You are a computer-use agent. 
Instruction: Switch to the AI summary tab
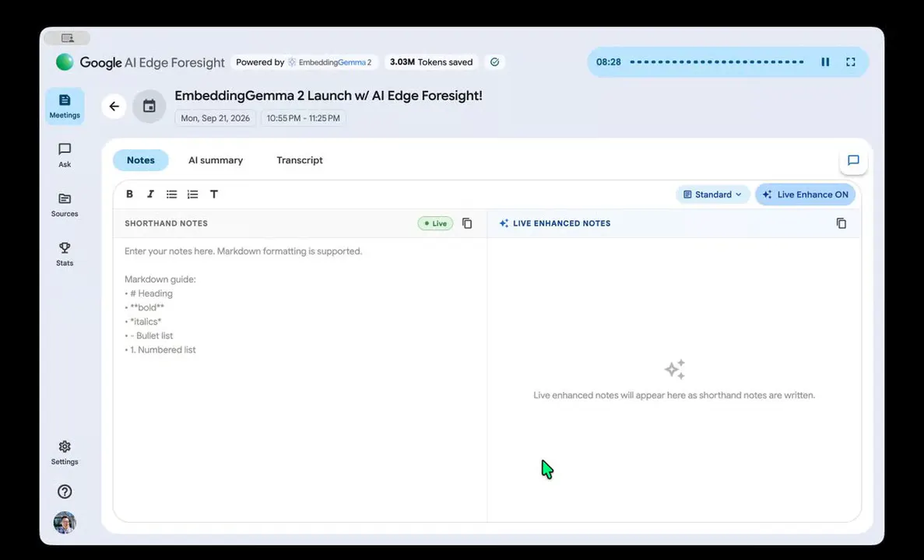coord(216,160)
